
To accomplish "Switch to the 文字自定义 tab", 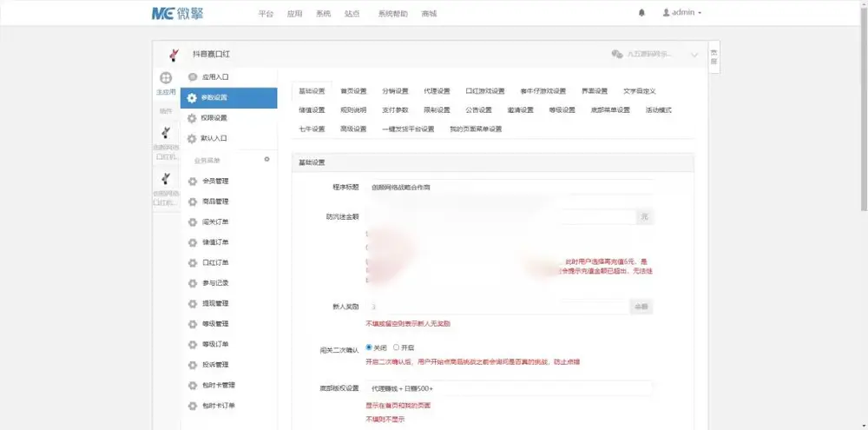I will pyautogui.click(x=640, y=91).
